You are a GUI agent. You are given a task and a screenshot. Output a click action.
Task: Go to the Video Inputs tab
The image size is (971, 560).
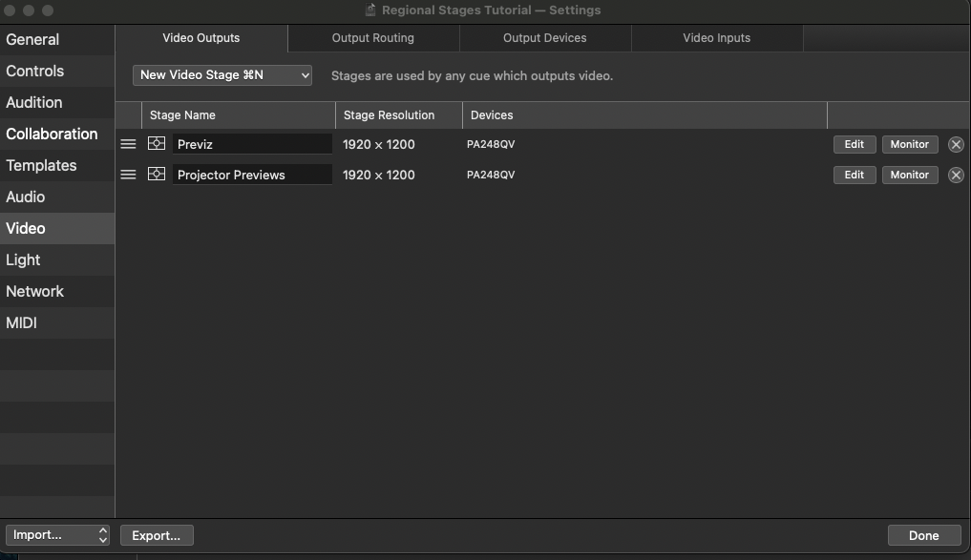(716, 38)
